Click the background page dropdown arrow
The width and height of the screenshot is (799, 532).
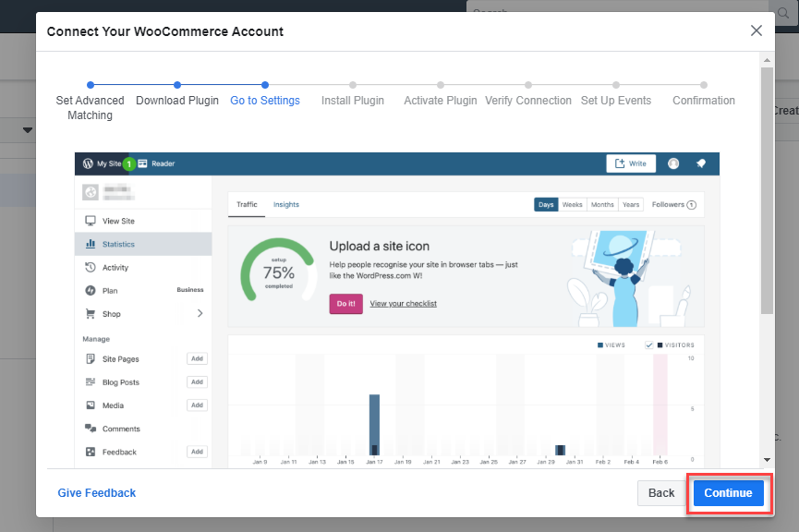pos(28,130)
